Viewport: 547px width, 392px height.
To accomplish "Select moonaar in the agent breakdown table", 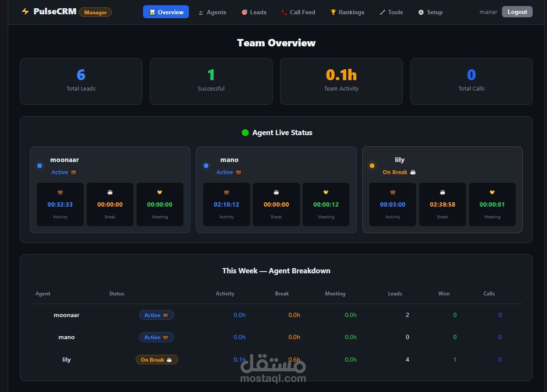I will click(x=66, y=315).
